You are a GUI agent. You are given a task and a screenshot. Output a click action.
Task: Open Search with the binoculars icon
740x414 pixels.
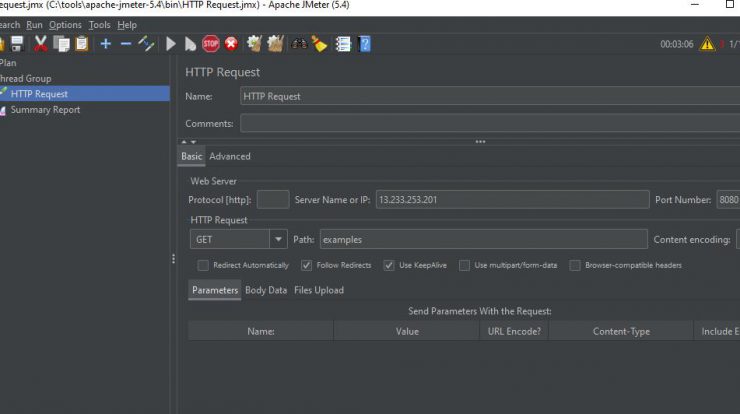[299, 44]
